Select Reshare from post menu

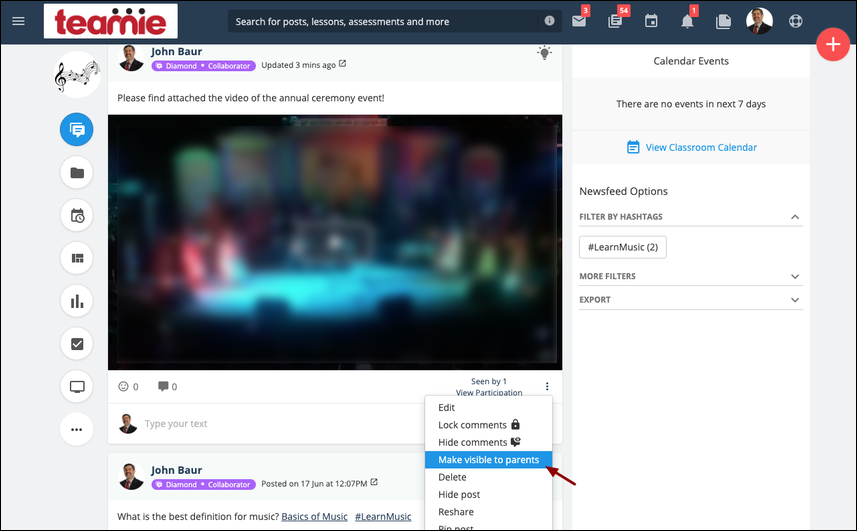pos(488,512)
